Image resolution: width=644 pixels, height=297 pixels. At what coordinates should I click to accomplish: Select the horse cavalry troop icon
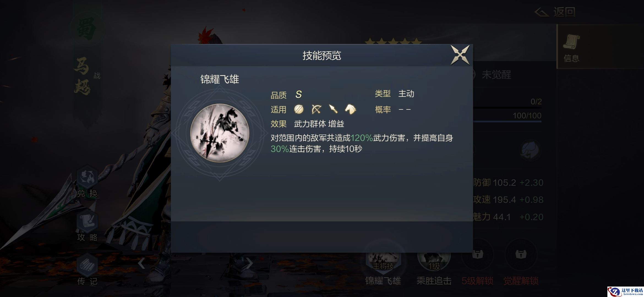point(350,109)
